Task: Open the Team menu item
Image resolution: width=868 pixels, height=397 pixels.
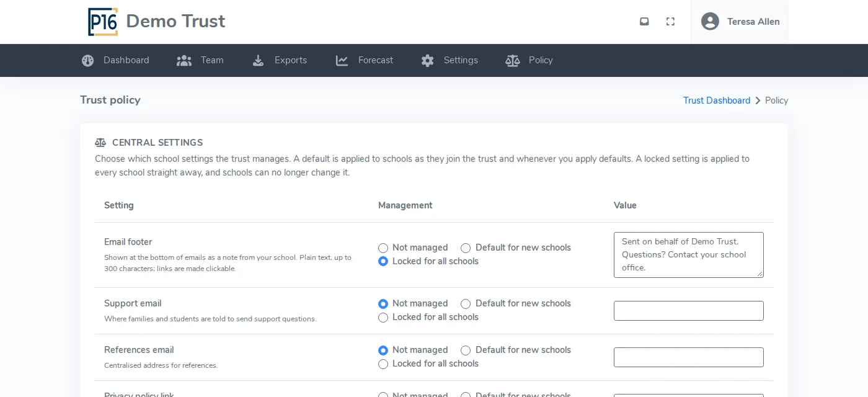Action: pyautogui.click(x=200, y=60)
